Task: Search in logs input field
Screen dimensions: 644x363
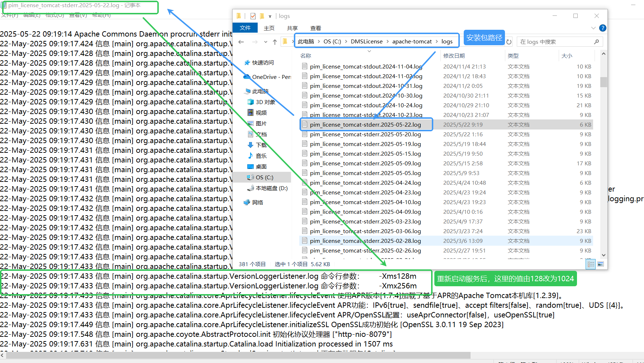Action: pyautogui.click(x=555, y=42)
